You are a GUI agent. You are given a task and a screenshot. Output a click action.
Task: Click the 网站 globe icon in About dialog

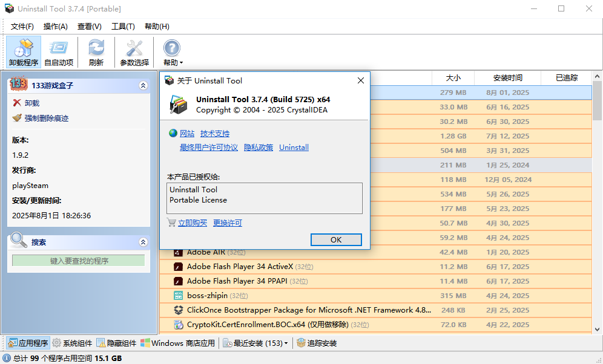click(x=174, y=133)
